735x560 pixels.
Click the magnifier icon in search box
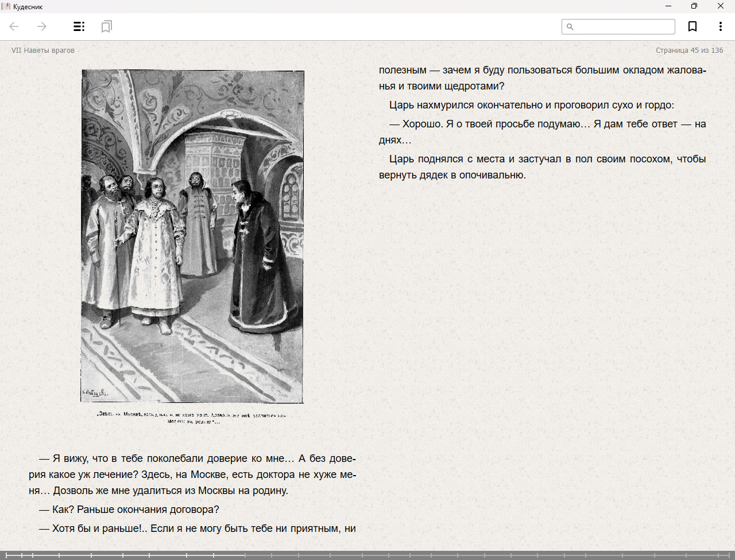[x=570, y=27]
